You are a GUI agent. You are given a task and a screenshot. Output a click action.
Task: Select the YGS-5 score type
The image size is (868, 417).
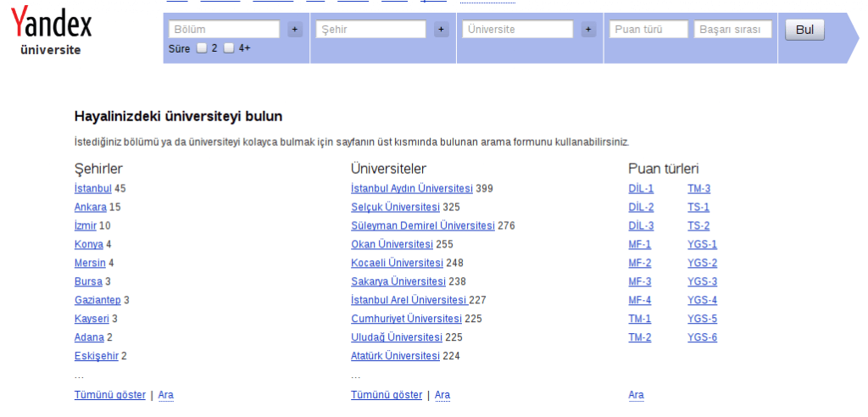(703, 319)
